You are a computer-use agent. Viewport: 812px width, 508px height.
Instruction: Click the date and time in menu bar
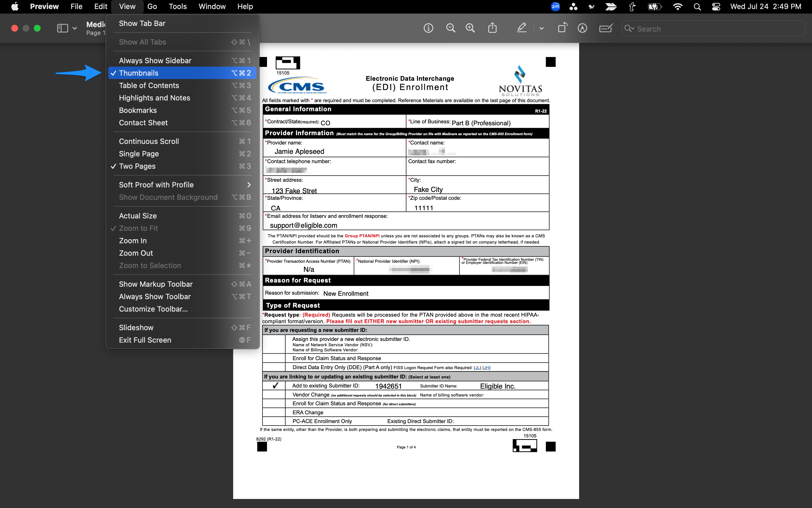(766, 6)
